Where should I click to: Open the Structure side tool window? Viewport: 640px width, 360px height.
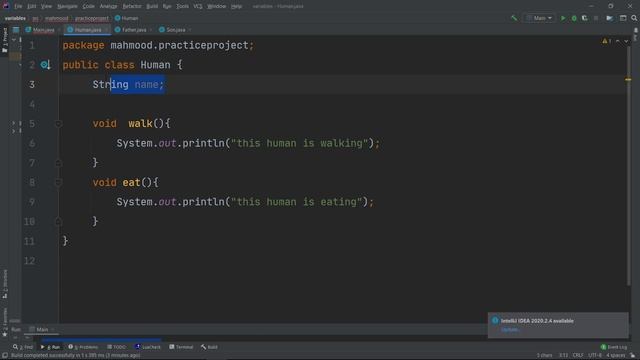point(5,284)
